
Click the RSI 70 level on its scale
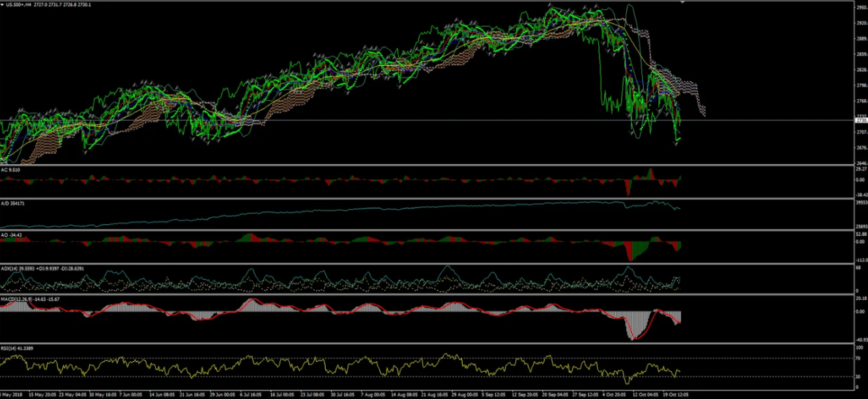pos(858,358)
